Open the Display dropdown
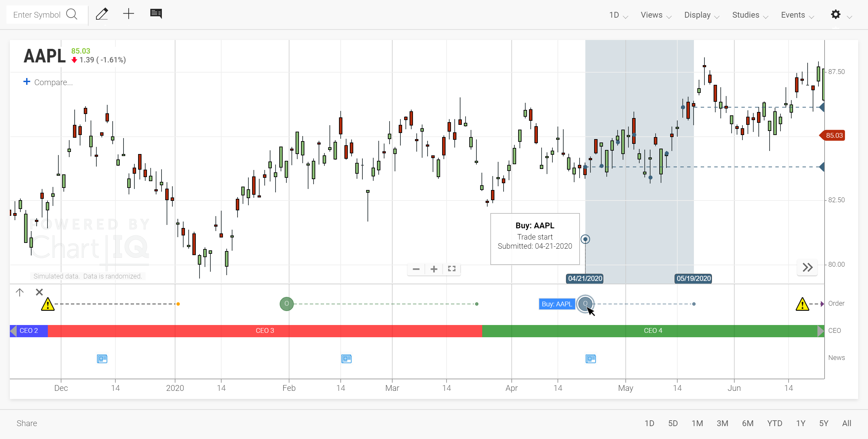 tap(701, 15)
